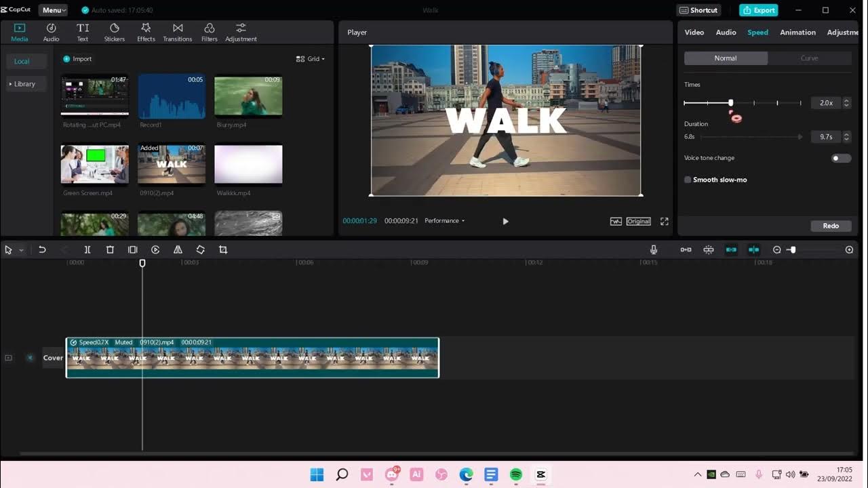Viewport: 868px width, 488px height.
Task: Select the crop tool
Action: [223, 250]
